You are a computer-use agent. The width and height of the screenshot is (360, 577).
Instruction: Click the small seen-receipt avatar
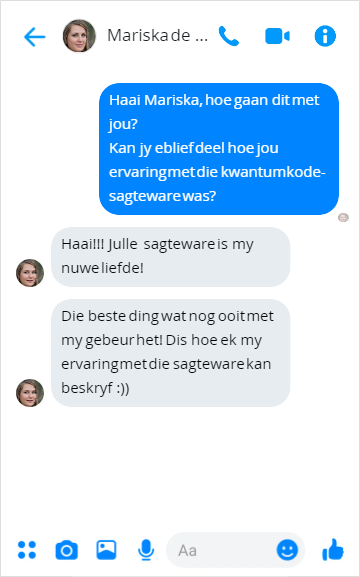tap(343, 217)
